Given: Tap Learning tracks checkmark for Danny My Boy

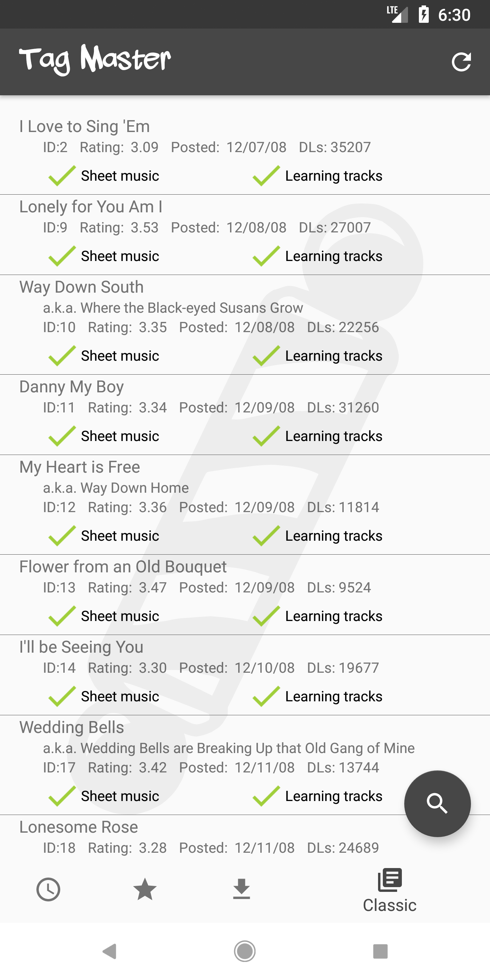Looking at the screenshot, I should click(x=266, y=436).
